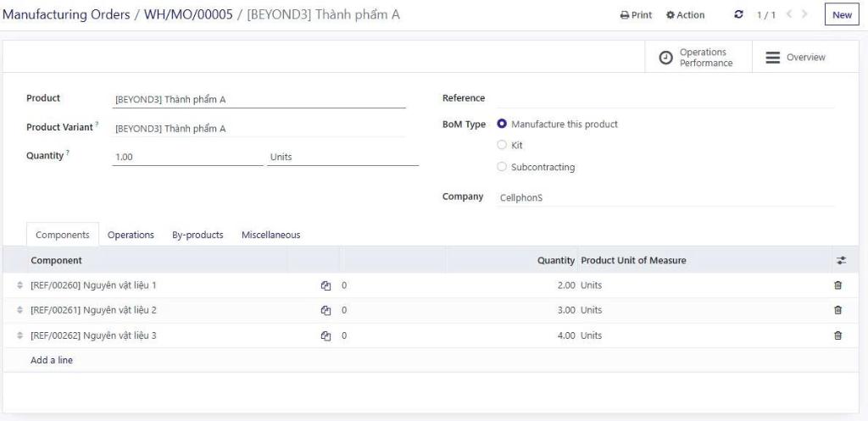The width and height of the screenshot is (868, 421).
Task: Open the Print dropdown menu
Action: 636,15
